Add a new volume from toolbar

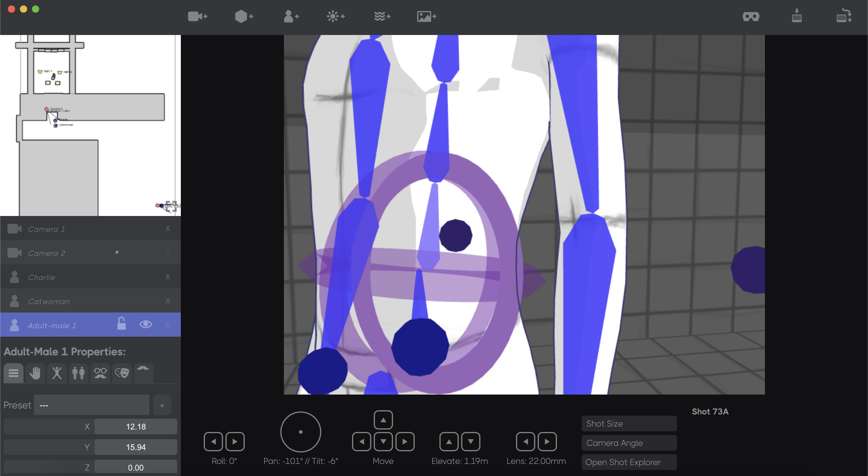382,16
